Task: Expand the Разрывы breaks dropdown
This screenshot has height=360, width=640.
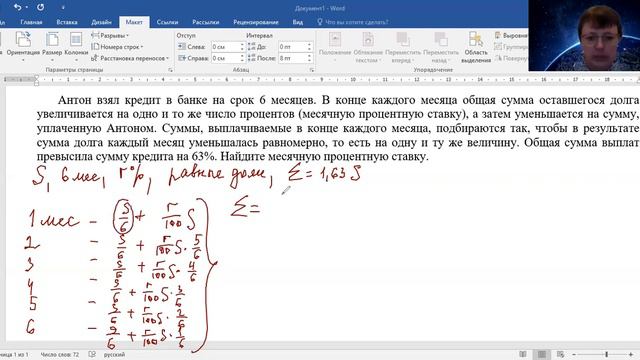Action: click(110, 36)
